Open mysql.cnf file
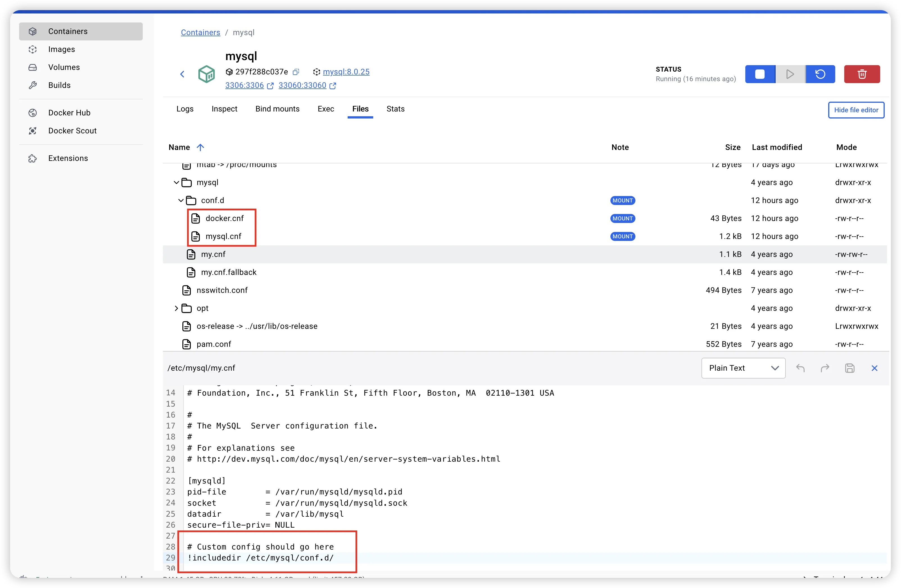 [223, 236]
